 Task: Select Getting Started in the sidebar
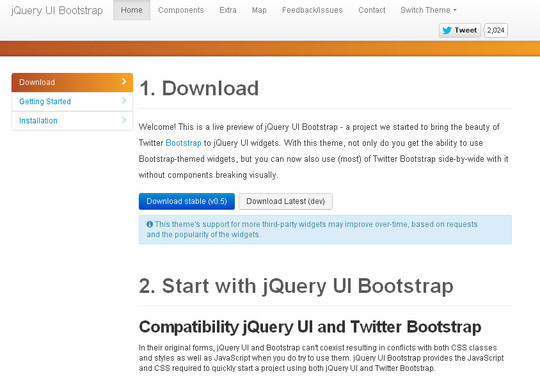(x=72, y=102)
